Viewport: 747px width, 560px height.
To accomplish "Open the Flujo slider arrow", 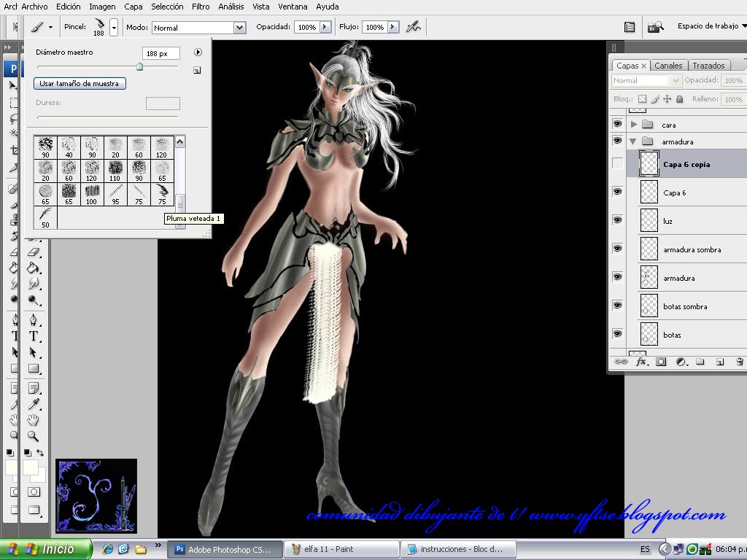I will [393, 27].
